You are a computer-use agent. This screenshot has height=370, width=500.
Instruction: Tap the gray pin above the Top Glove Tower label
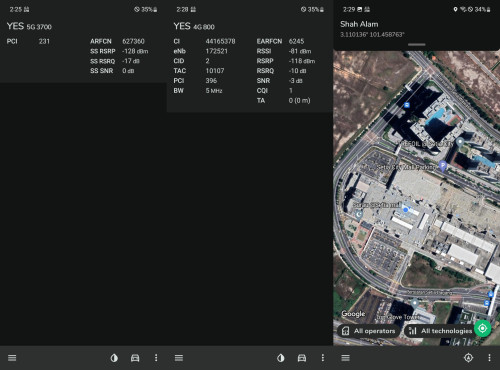pos(414,304)
